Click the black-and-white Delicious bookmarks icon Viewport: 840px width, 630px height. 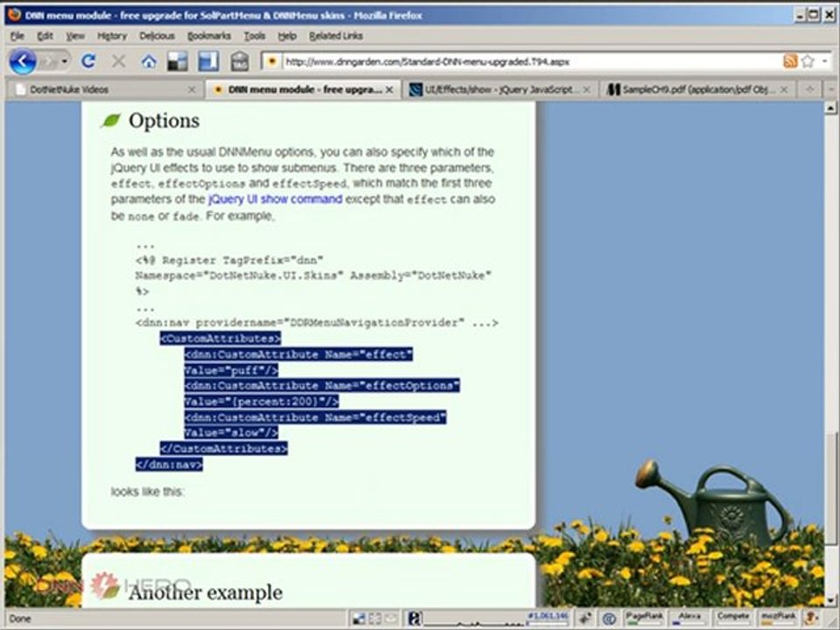coord(178,61)
